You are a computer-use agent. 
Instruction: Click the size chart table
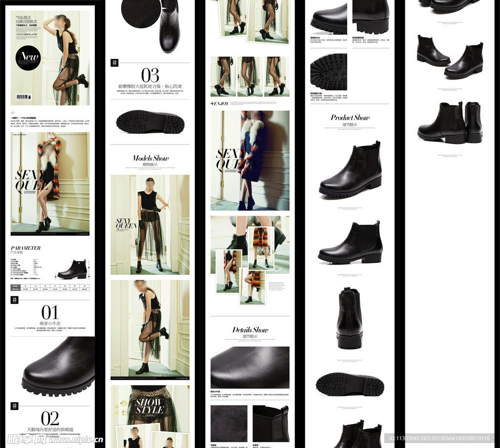coord(50,287)
